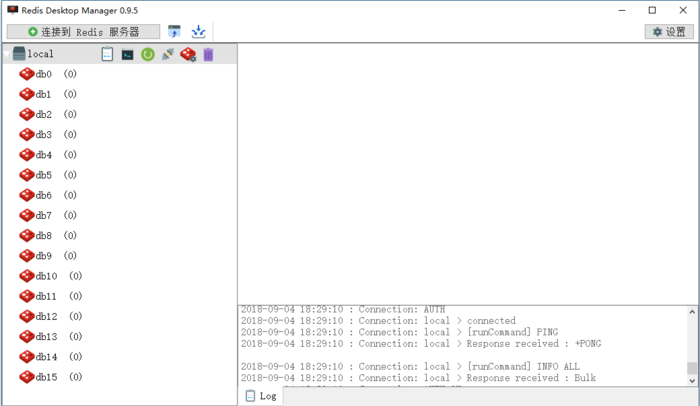Select the local server database icon
The height and width of the screenshot is (406, 700).
(x=19, y=54)
